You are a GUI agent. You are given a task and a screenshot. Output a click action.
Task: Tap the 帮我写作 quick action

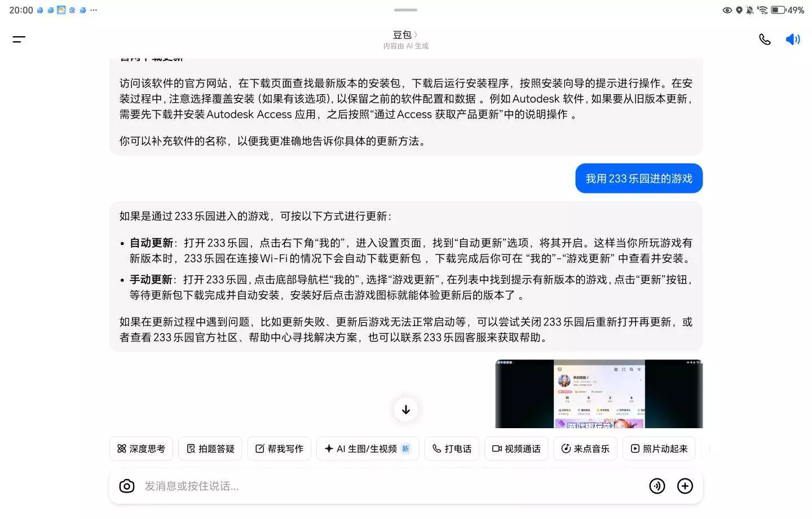click(279, 449)
